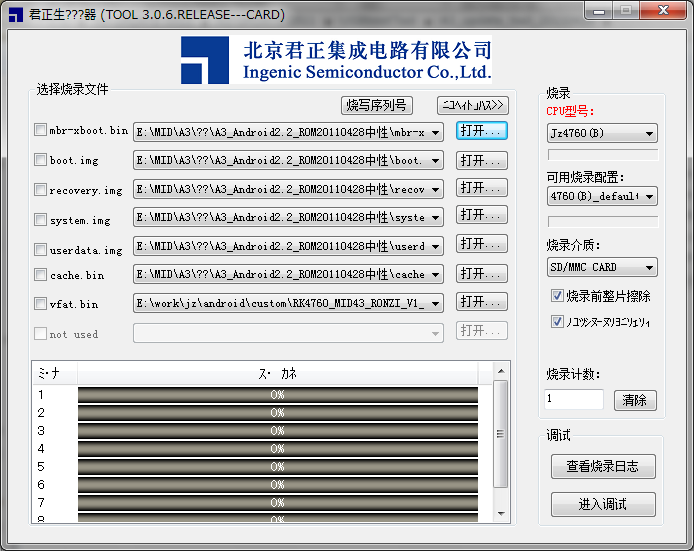This screenshot has height=551, width=694.
Task: Uncheck 烧录前整片擦除 option
Action: click(557, 295)
